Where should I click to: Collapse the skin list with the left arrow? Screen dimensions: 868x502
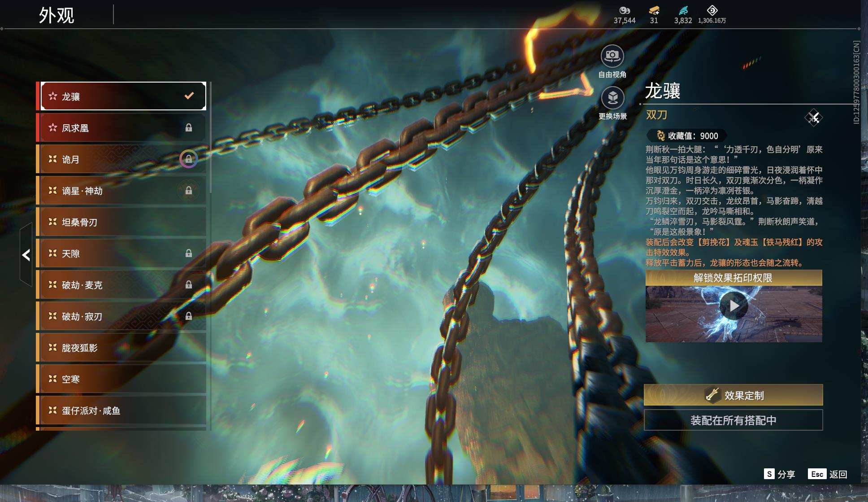tap(26, 255)
